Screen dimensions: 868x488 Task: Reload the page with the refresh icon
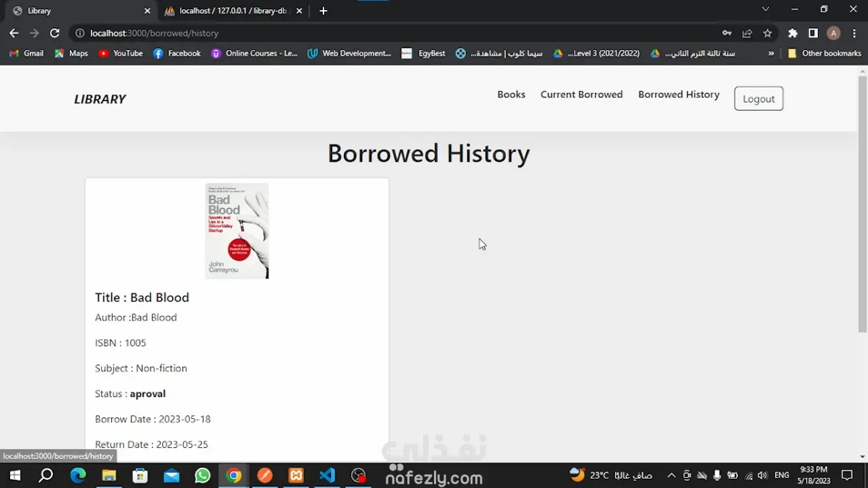click(x=54, y=33)
